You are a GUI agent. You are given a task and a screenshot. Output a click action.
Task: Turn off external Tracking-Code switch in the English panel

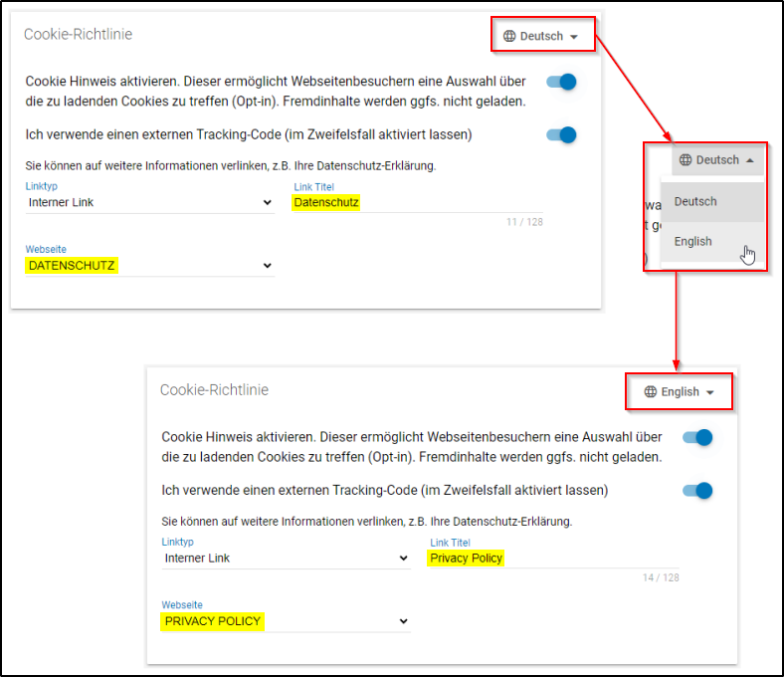tap(697, 490)
